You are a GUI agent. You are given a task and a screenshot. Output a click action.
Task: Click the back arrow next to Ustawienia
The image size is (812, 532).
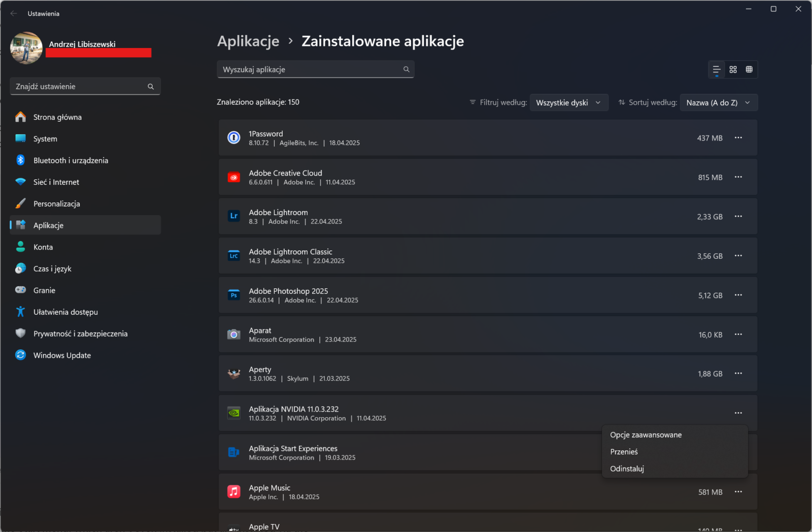(14, 14)
